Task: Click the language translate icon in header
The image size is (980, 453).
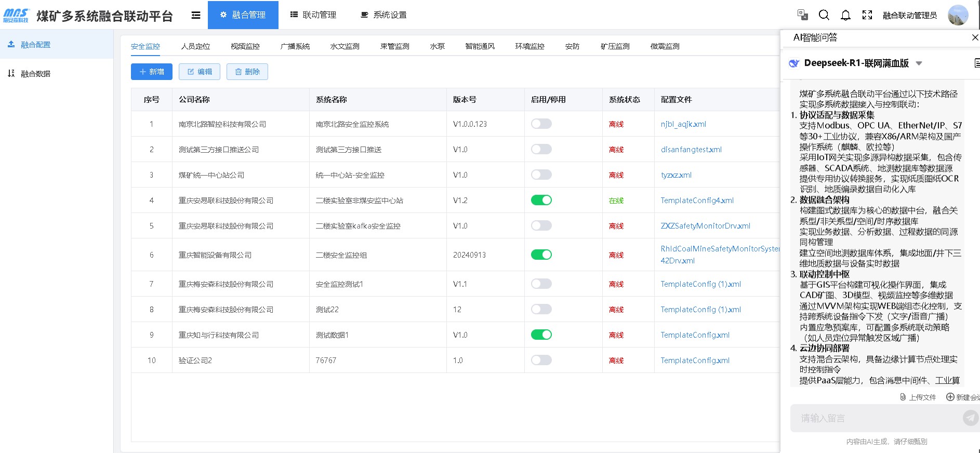Action: click(802, 15)
